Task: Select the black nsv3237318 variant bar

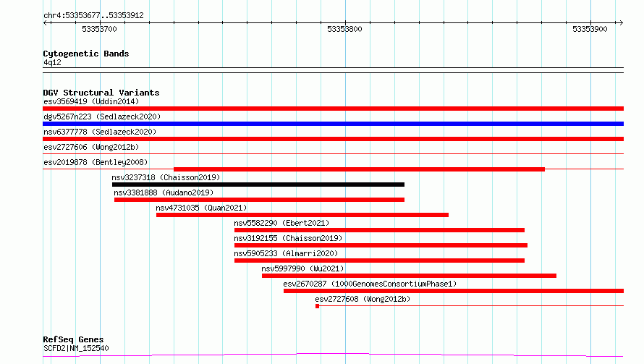Action: click(x=258, y=185)
